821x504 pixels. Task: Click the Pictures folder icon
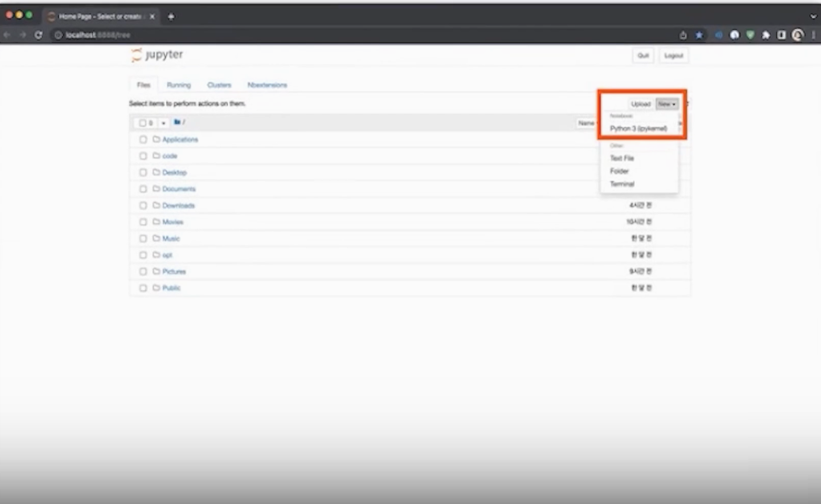click(x=156, y=271)
